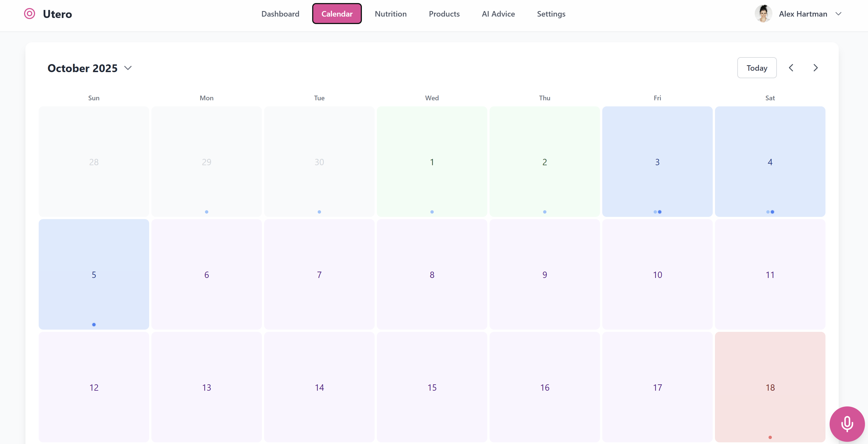Expand the user account menu chevron
Viewport: 868px width, 444px height.
pyautogui.click(x=839, y=14)
